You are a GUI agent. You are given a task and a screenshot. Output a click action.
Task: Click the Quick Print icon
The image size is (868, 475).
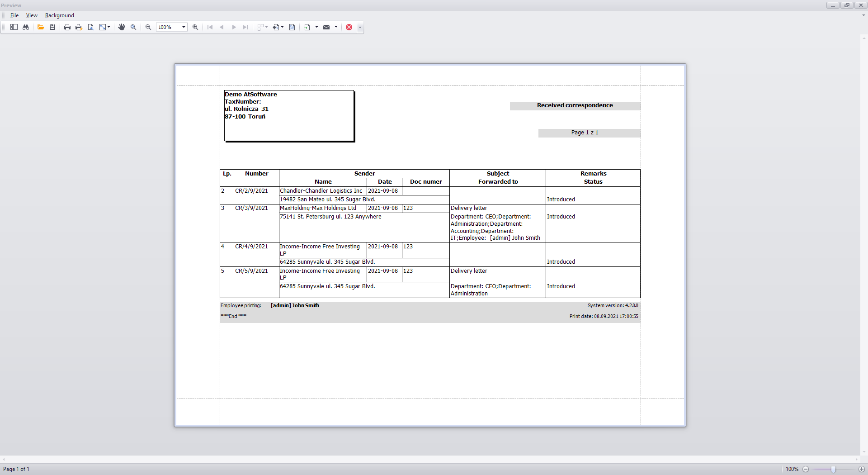pos(79,27)
